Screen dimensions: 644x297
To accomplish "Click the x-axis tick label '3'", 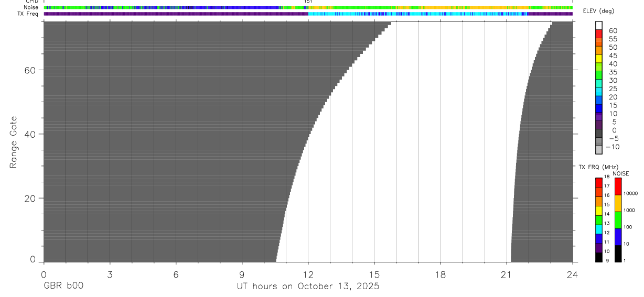I will (110, 274).
